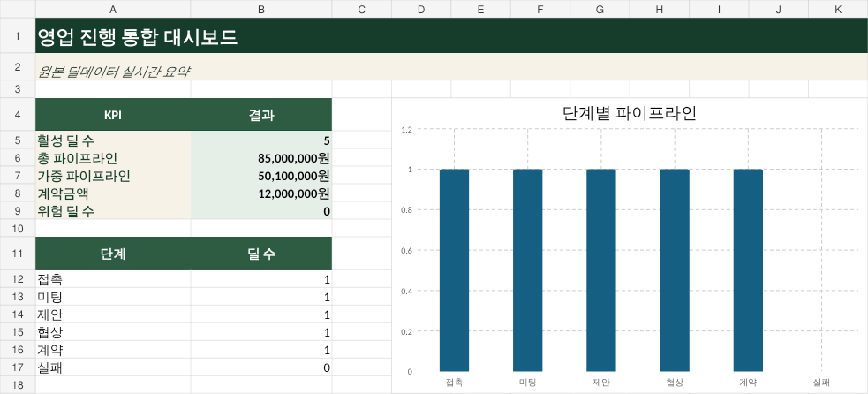Image resolution: width=868 pixels, height=394 pixels.
Task: Click the '계약' bar in the chart
Action: [749, 269]
